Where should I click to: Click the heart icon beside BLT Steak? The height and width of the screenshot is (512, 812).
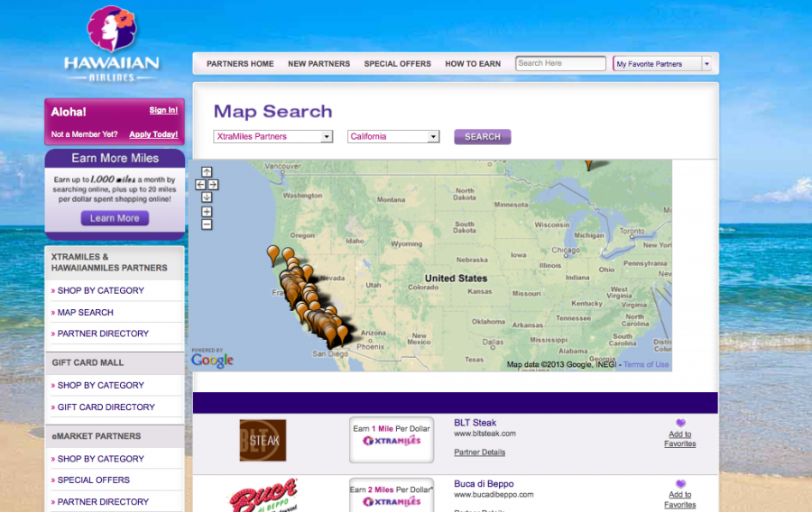click(680, 423)
